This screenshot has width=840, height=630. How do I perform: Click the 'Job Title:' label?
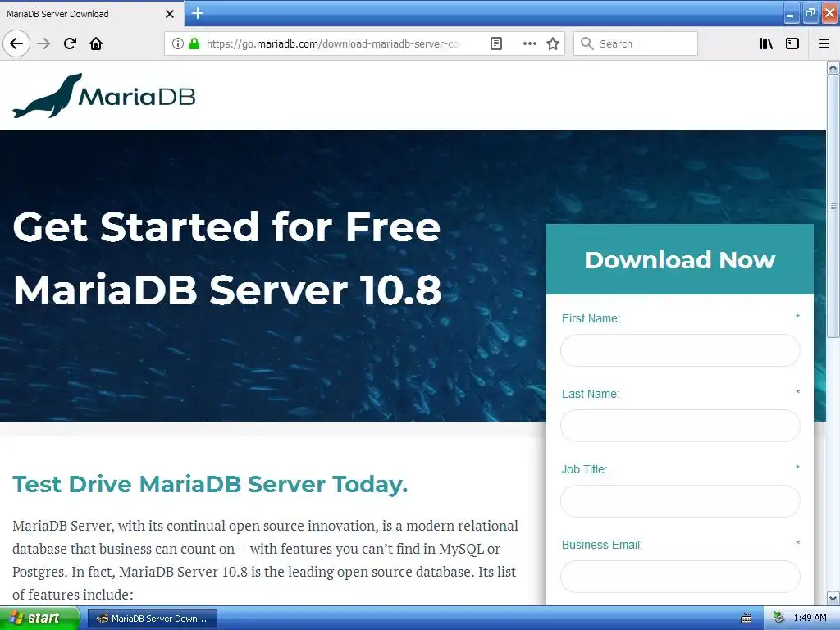pos(584,469)
